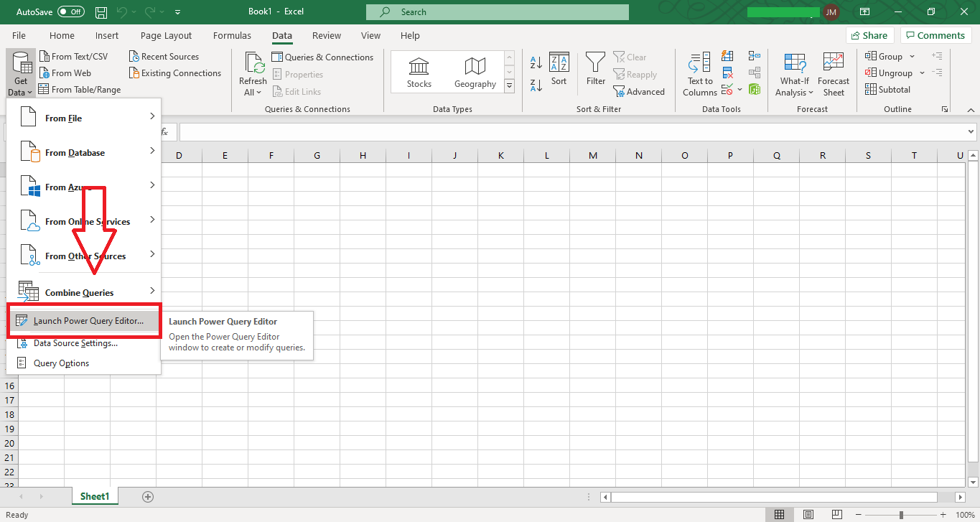Open the From Online Services submenu

pos(84,221)
